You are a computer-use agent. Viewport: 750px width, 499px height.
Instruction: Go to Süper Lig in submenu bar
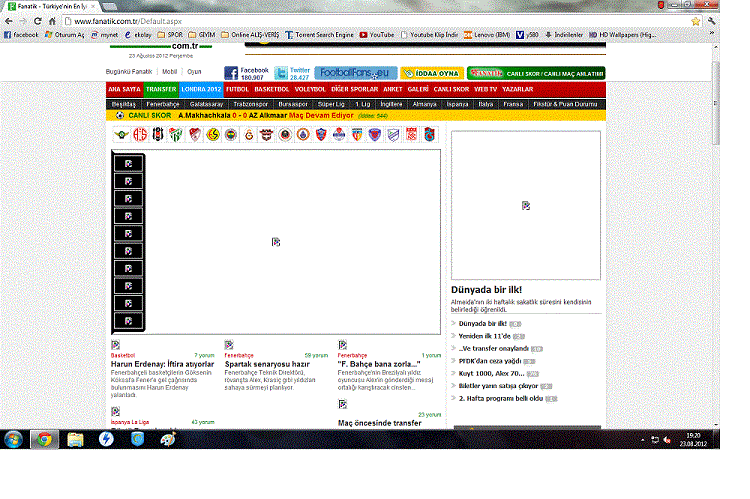tap(331, 104)
